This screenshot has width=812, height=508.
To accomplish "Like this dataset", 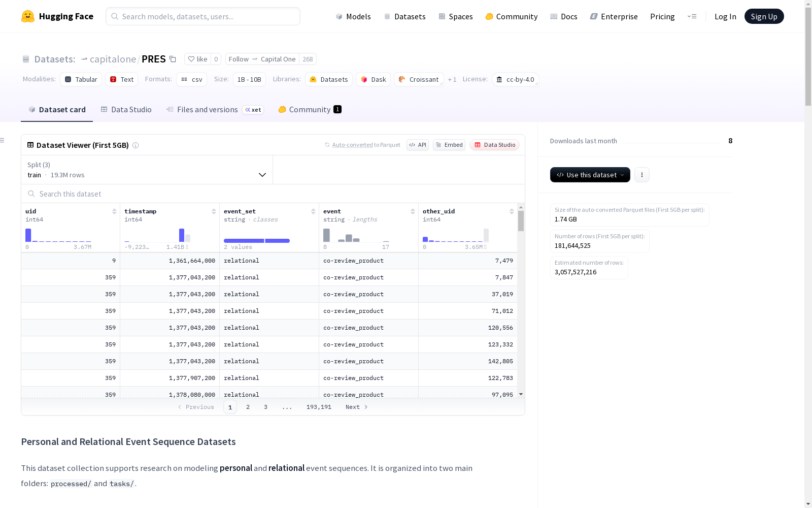I will 198,59.
